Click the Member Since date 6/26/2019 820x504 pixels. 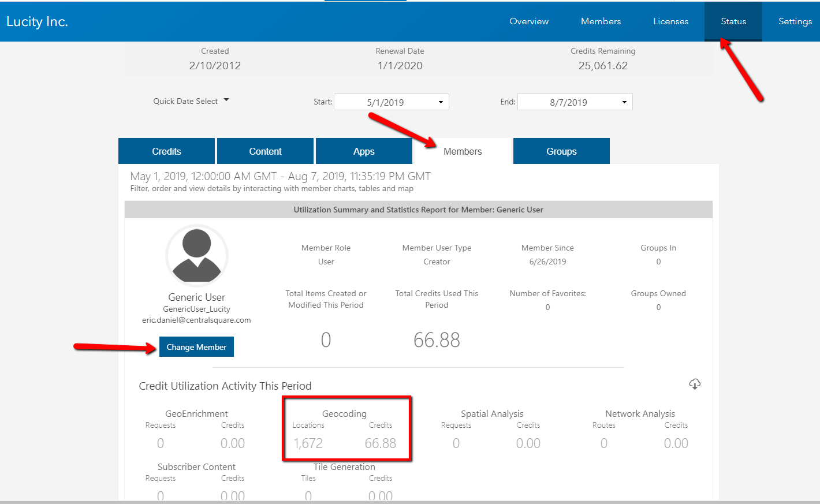tap(547, 262)
